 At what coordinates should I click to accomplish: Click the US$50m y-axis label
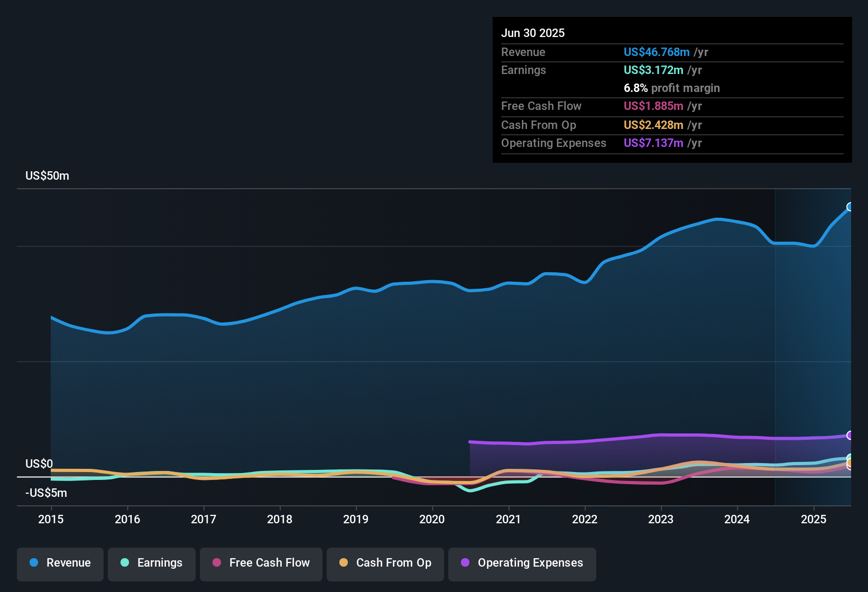[x=47, y=175]
